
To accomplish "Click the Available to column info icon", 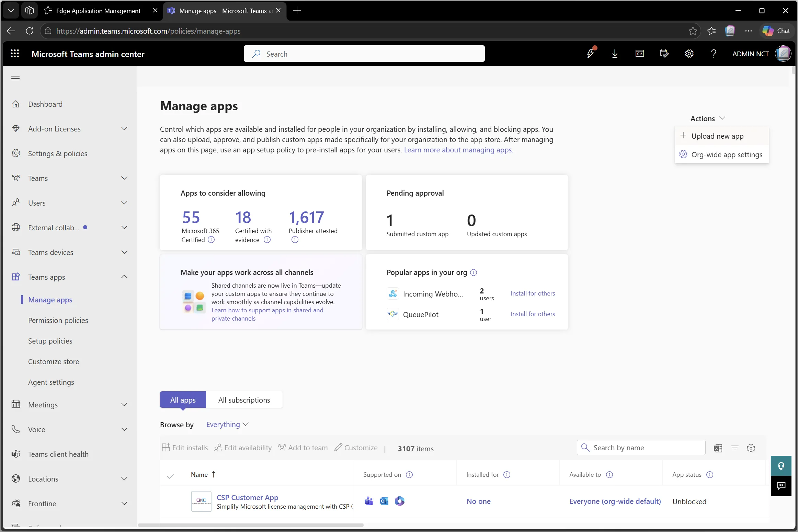I will (x=609, y=474).
